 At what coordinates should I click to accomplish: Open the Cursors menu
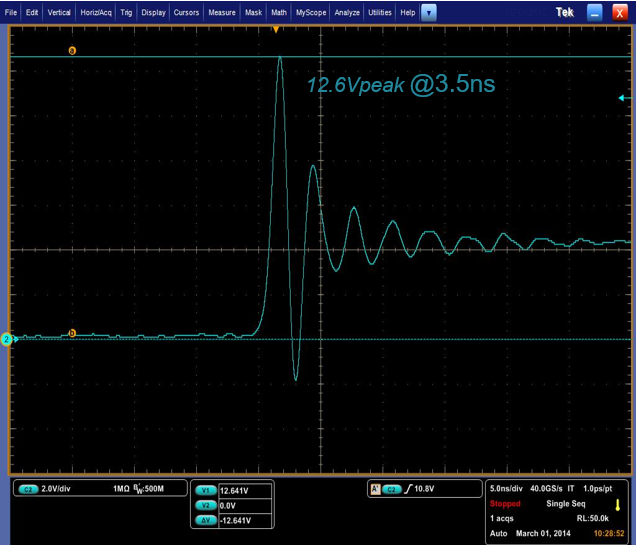pos(187,13)
